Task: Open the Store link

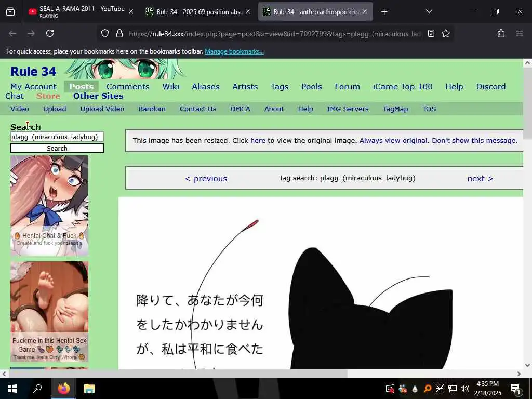Action: (48, 96)
